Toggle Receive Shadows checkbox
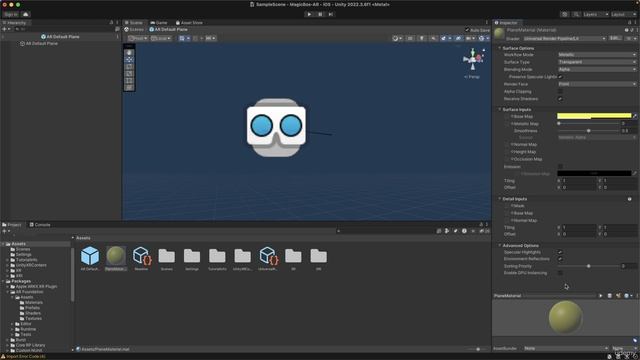 pos(560,99)
